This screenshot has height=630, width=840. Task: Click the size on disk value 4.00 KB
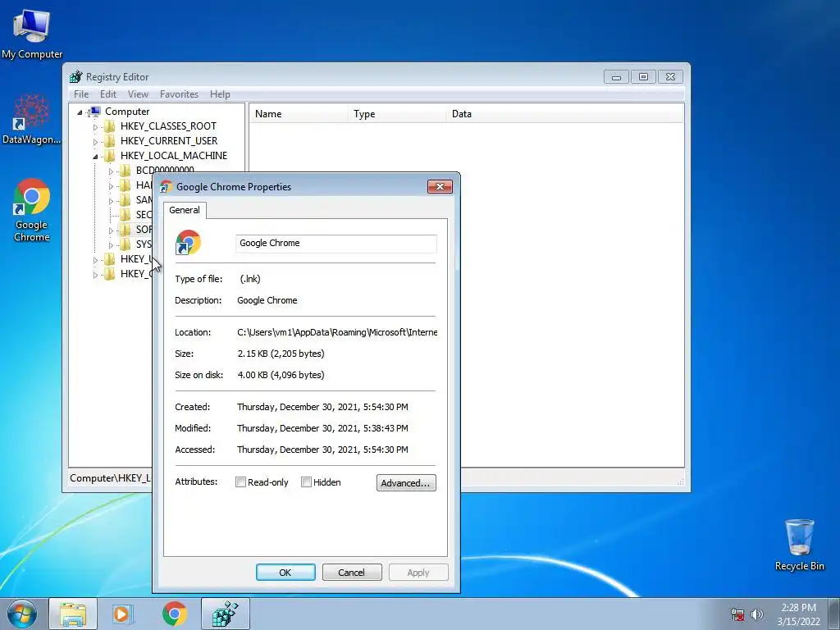coord(281,375)
